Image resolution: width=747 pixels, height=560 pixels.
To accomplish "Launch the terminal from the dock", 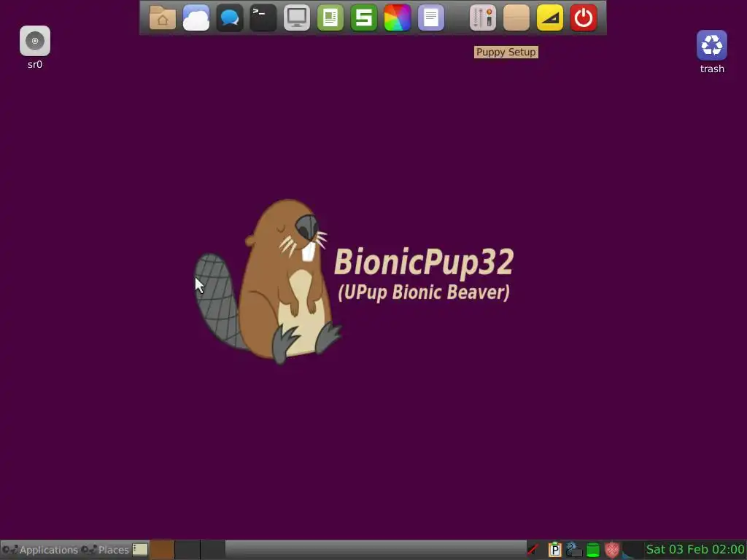I will (x=263, y=18).
